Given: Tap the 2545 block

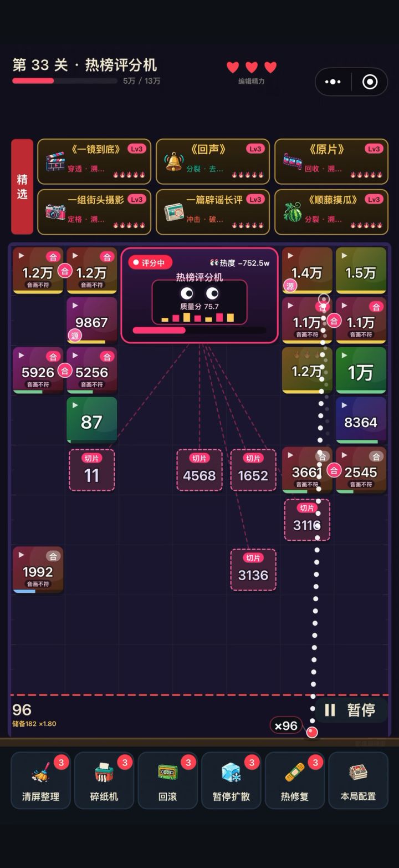Looking at the screenshot, I should [361, 470].
